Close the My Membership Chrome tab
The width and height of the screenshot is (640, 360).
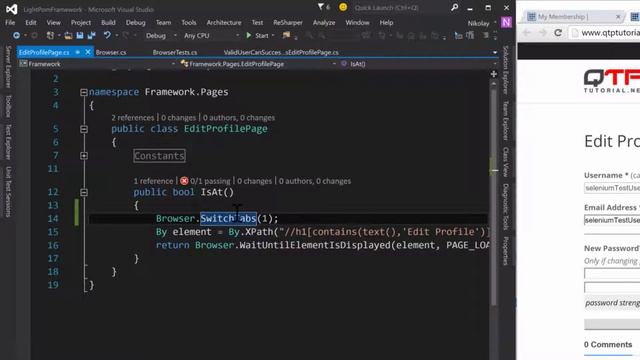(x=618, y=17)
